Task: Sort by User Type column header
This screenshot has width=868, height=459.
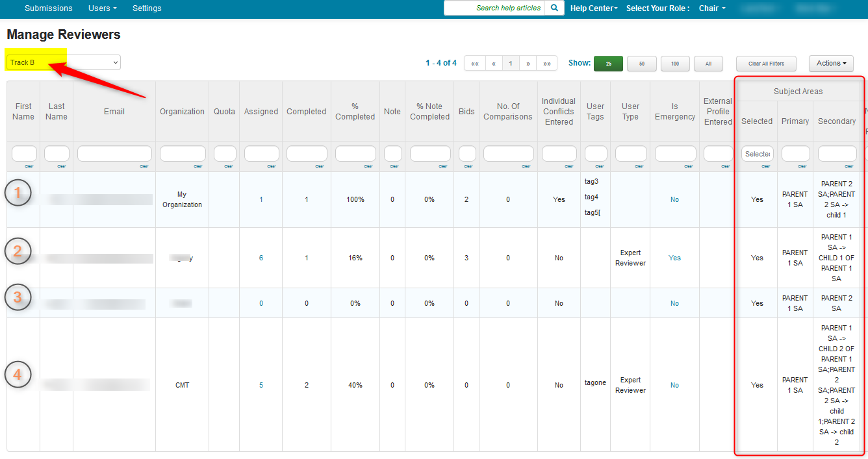Action: coord(630,112)
